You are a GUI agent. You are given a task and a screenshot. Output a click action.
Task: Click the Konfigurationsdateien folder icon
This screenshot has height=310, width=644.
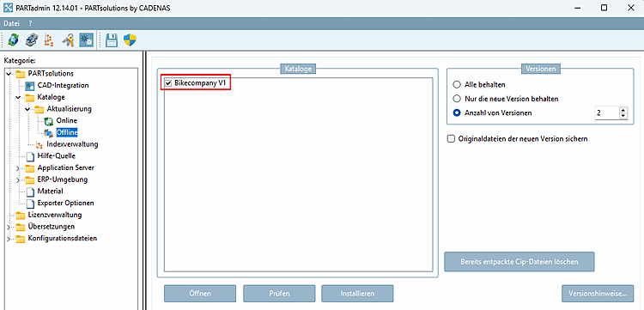coord(21,239)
